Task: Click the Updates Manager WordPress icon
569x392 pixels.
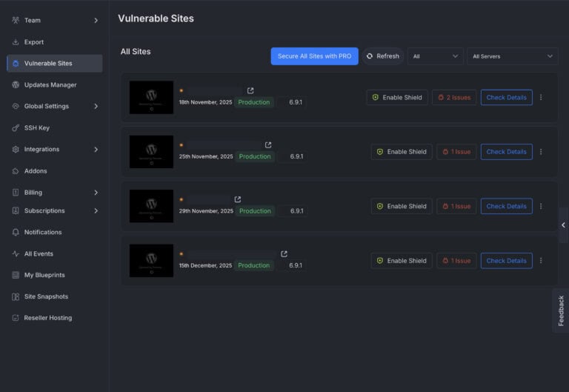Action: (16, 84)
